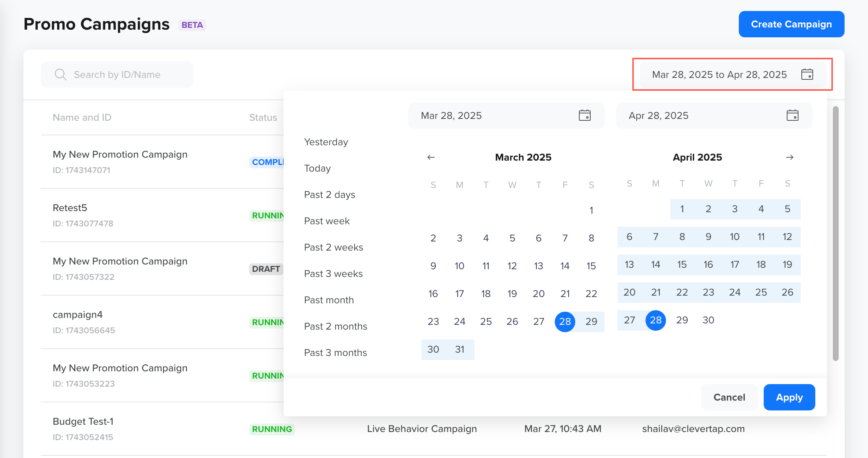Select the Yesterday preset
This screenshot has width=868, height=458.
[326, 142]
